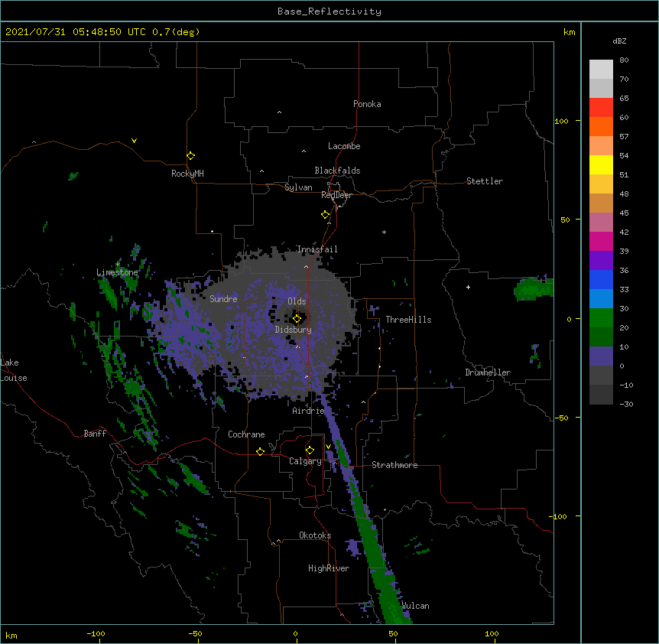Click the yellow diamond marker south of RedDeer
The image size is (659, 644).
tap(326, 215)
